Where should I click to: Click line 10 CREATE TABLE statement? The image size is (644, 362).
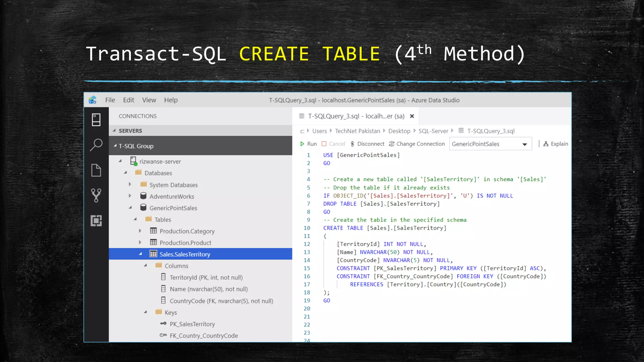[385, 228]
